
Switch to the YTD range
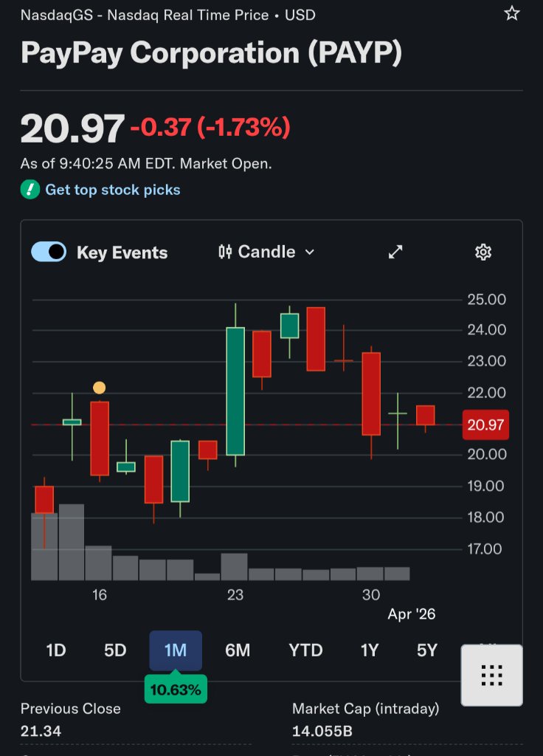305,650
